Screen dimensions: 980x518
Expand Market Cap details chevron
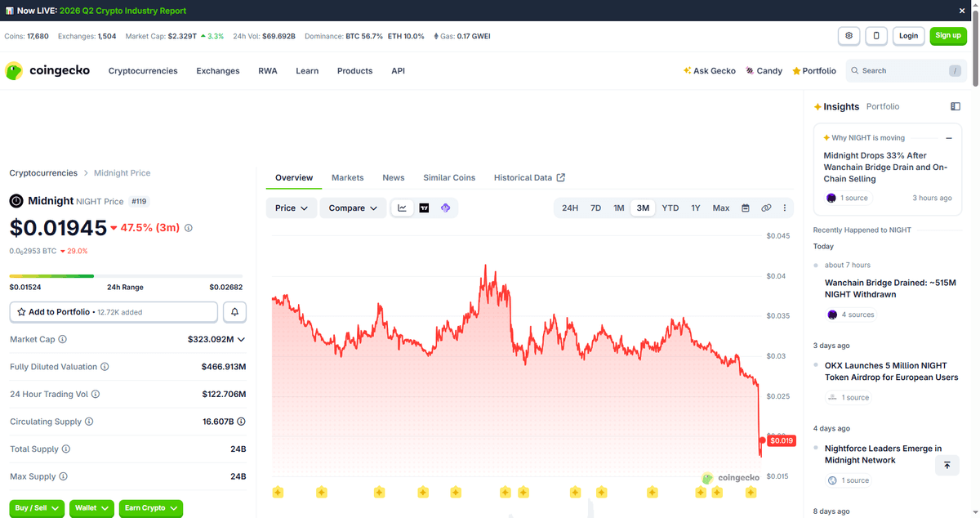click(x=242, y=339)
